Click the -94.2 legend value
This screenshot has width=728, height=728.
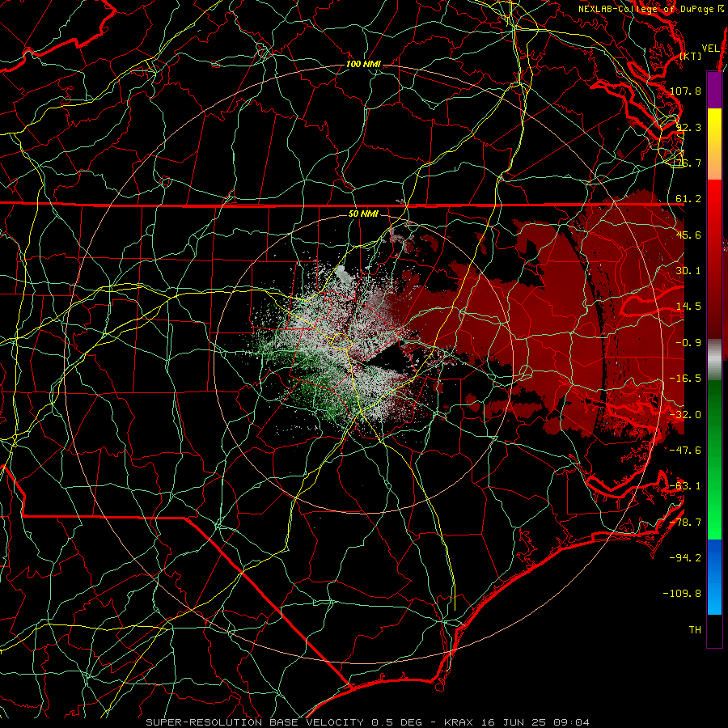(x=685, y=558)
